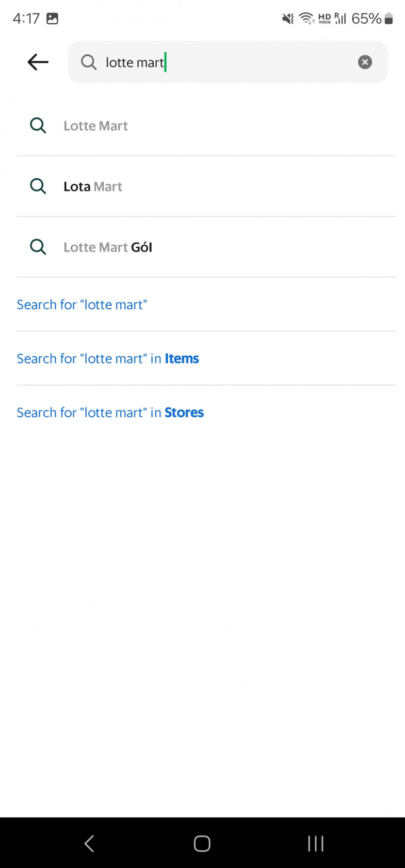
Task: Tap search icon next to Lota Mart
Action: (38, 186)
